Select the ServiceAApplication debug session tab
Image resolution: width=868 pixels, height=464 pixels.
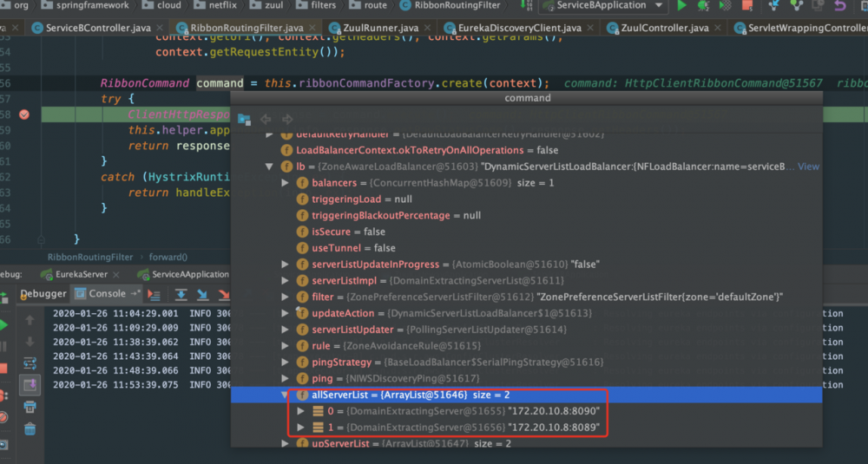183,274
